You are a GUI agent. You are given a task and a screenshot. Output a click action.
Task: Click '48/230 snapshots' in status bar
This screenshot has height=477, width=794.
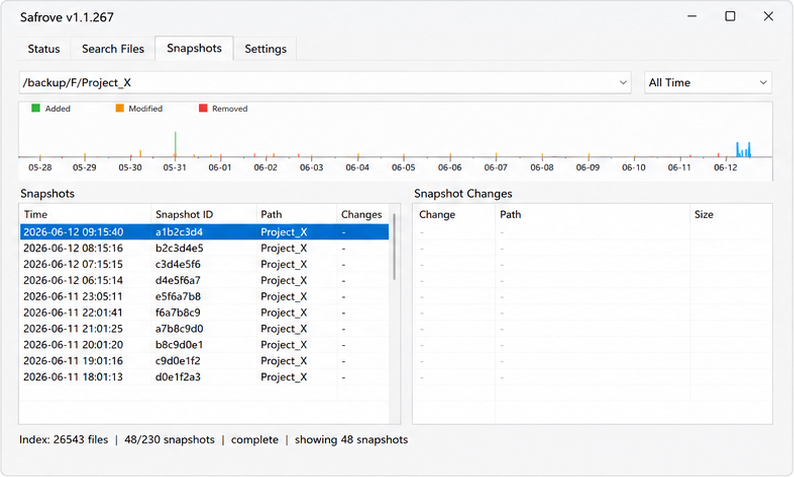[170, 440]
